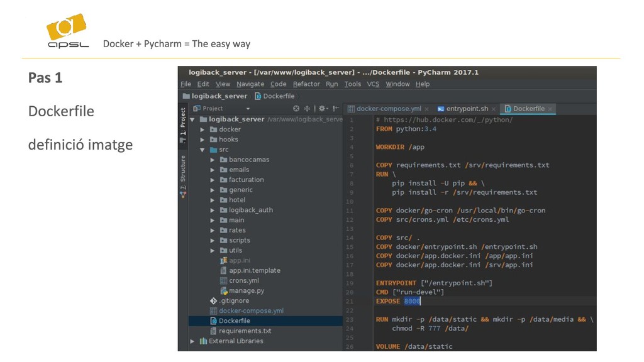This screenshot has width=644, height=362.
Task: Expand the docker folder
Action: coord(202,129)
